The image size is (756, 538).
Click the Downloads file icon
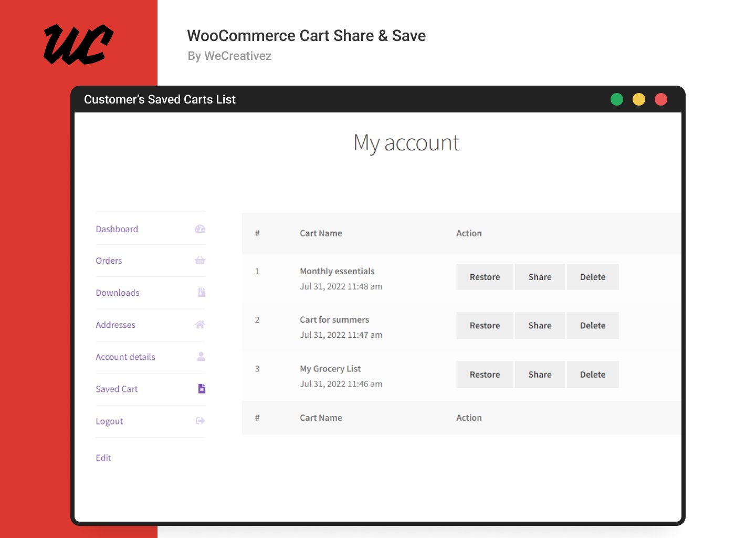pyautogui.click(x=202, y=292)
